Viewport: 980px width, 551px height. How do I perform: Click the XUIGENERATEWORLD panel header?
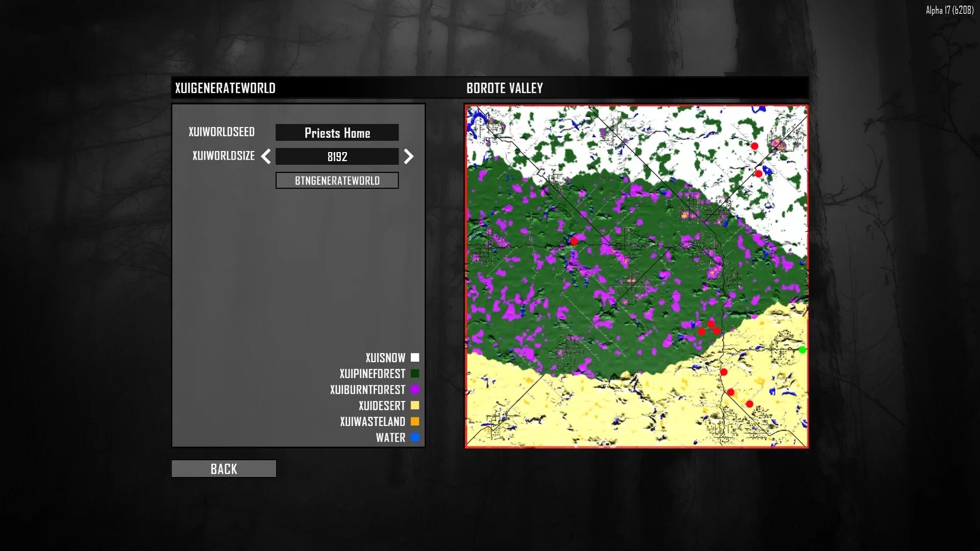(225, 88)
